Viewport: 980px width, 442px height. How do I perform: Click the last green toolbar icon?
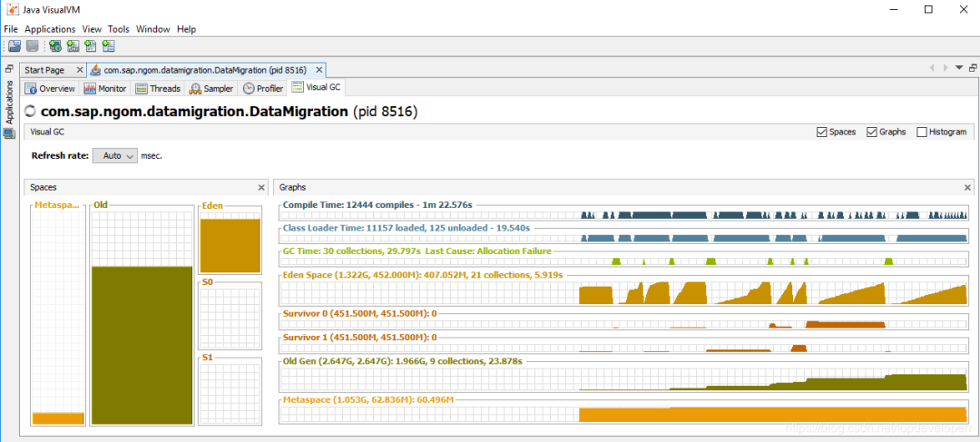click(x=109, y=45)
